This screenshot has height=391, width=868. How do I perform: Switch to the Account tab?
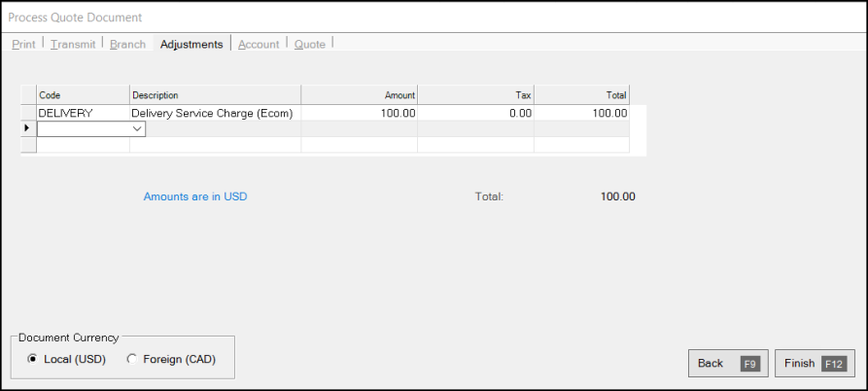point(259,45)
